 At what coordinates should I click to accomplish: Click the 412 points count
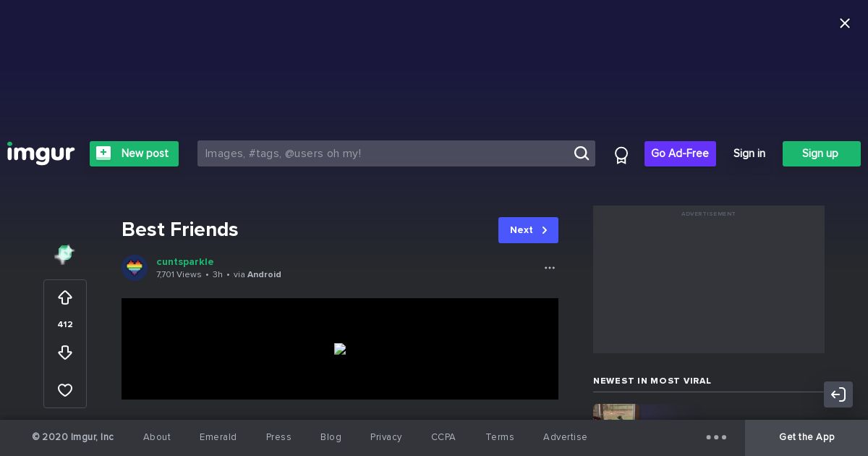point(65,324)
